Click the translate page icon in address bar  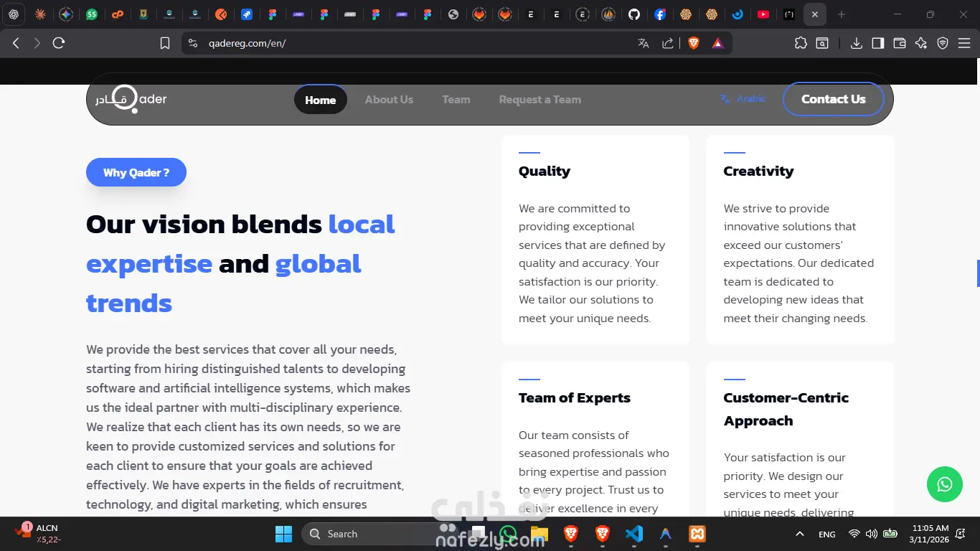coord(644,43)
